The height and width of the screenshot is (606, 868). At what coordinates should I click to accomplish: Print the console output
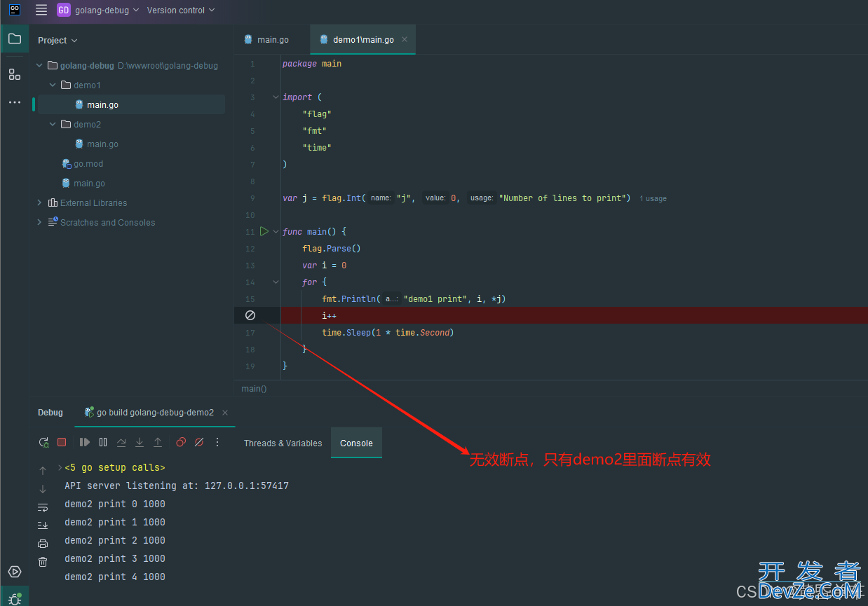coord(43,544)
